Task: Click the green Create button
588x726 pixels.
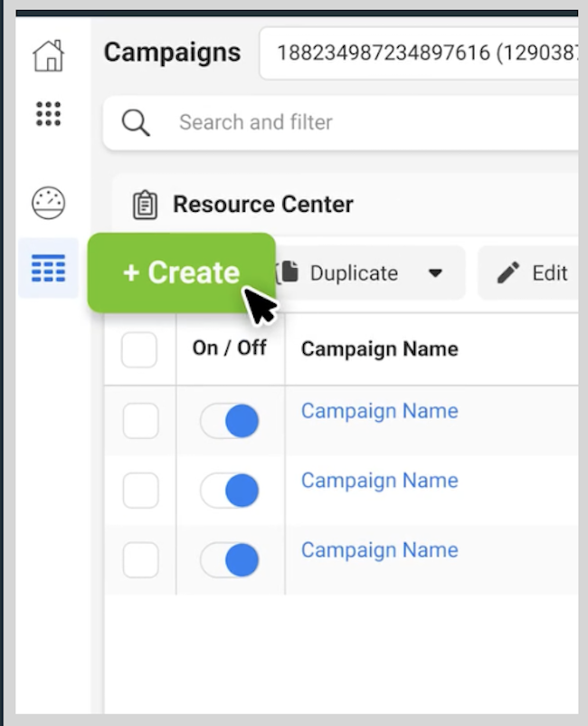Action: coord(181,272)
